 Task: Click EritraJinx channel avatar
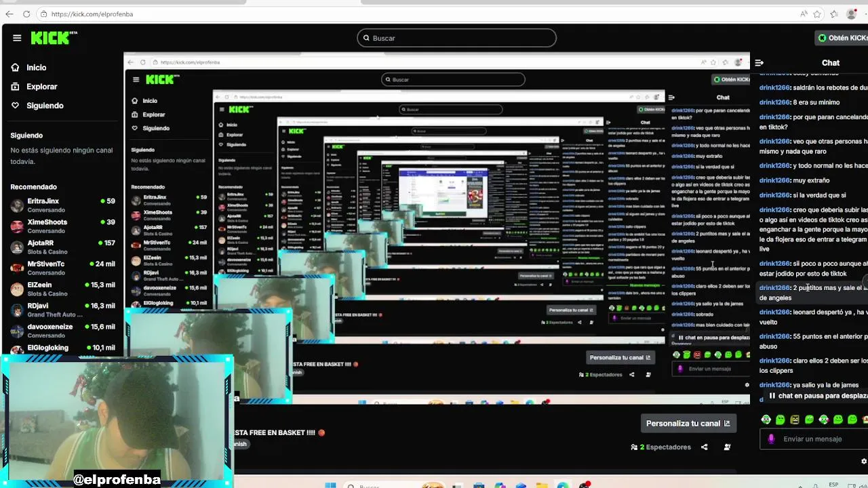(17, 205)
